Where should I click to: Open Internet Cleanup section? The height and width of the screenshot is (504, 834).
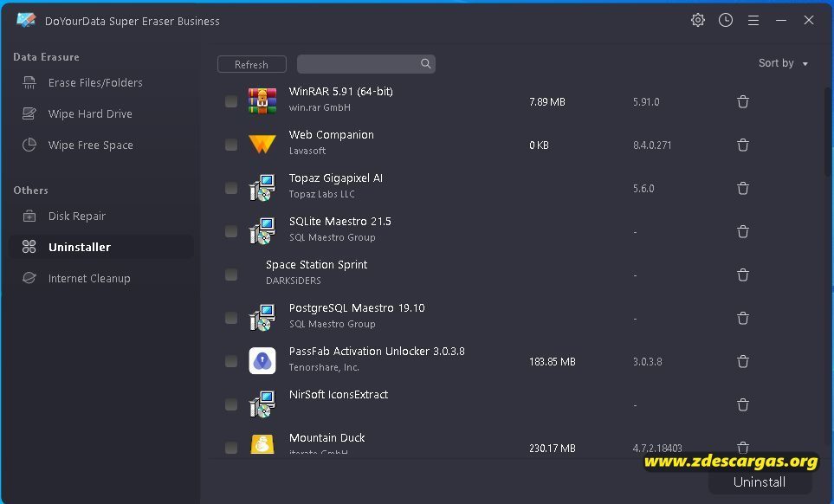tap(101, 278)
